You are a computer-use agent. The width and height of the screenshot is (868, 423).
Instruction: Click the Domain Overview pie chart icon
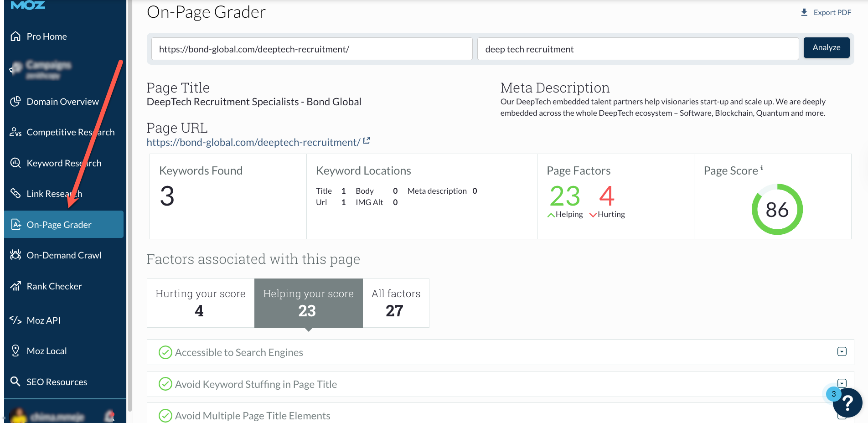click(15, 101)
